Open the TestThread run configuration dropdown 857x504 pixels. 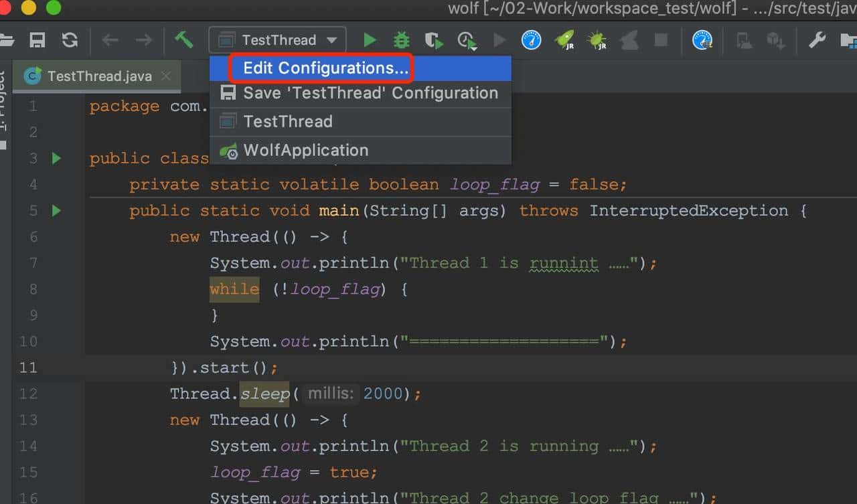coord(278,40)
